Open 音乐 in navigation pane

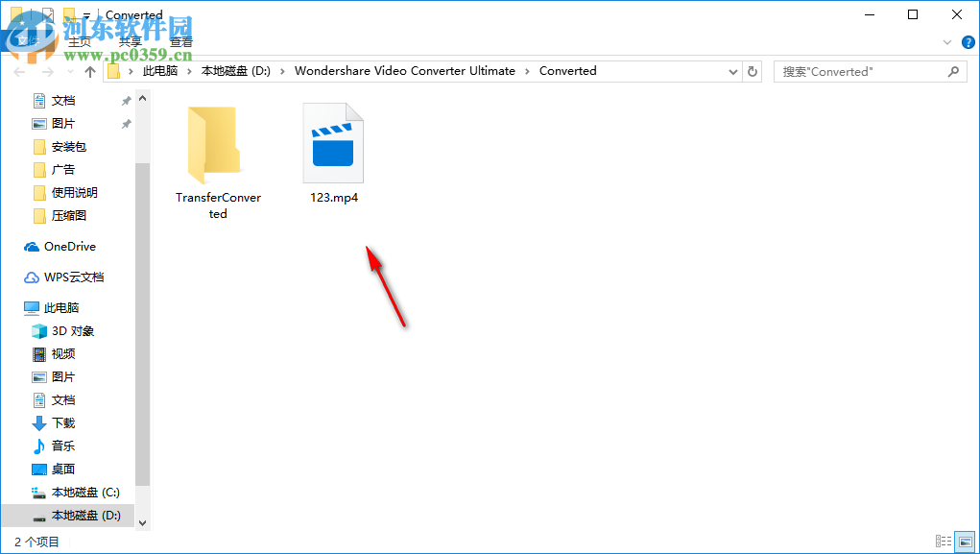[63, 446]
